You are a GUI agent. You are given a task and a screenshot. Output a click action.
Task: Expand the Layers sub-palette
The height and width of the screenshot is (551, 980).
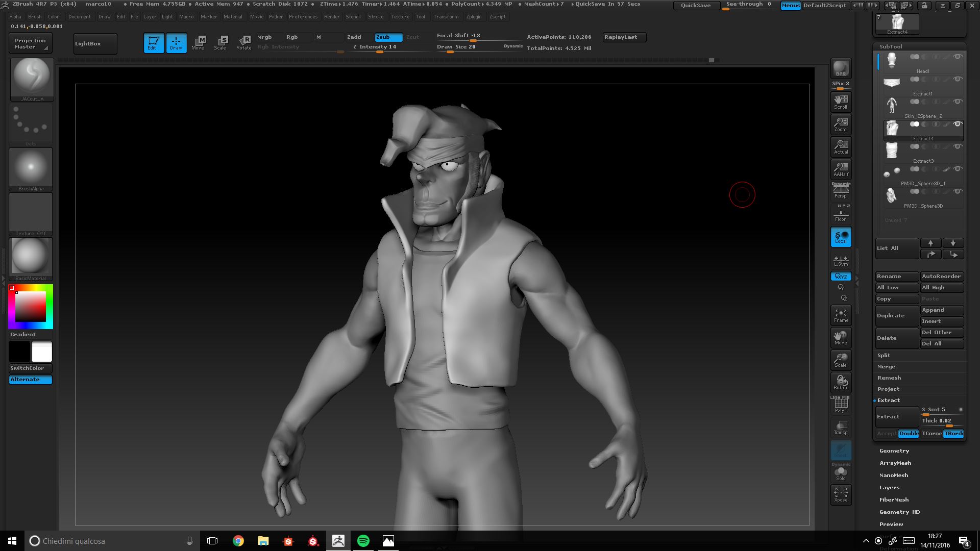(889, 488)
